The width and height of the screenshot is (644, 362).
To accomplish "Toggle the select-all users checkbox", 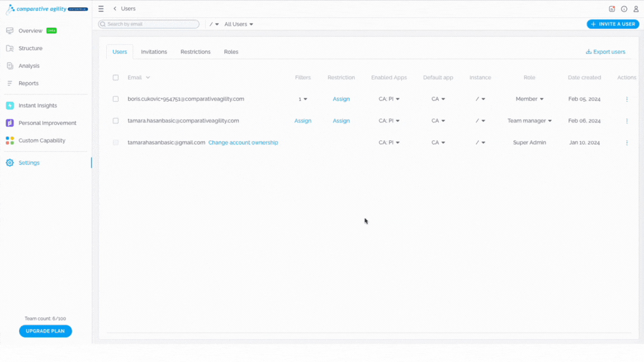I will pyautogui.click(x=116, y=78).
